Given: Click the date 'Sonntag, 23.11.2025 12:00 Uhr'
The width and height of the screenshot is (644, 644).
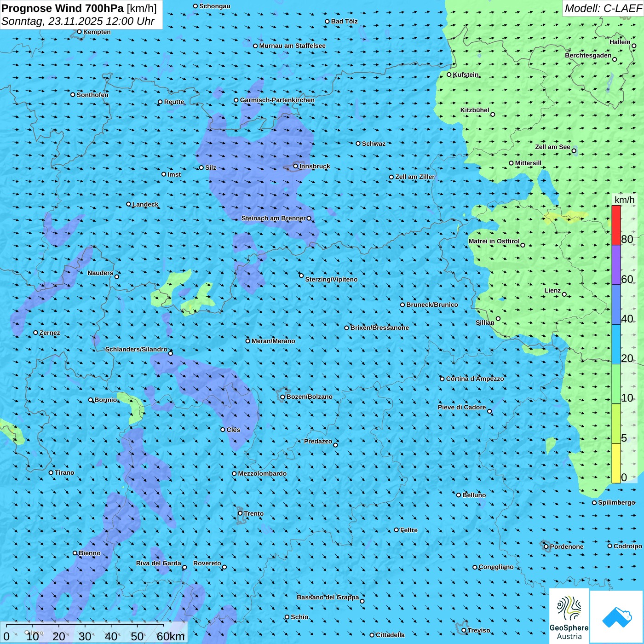Looking at the screenshot, I should [x=78, y=21].
